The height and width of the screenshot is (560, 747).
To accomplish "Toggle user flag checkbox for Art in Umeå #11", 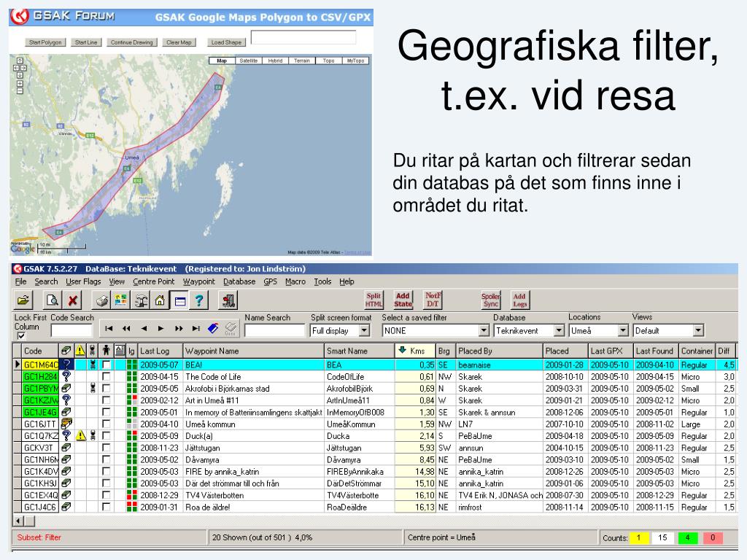I will pos(107,400).
